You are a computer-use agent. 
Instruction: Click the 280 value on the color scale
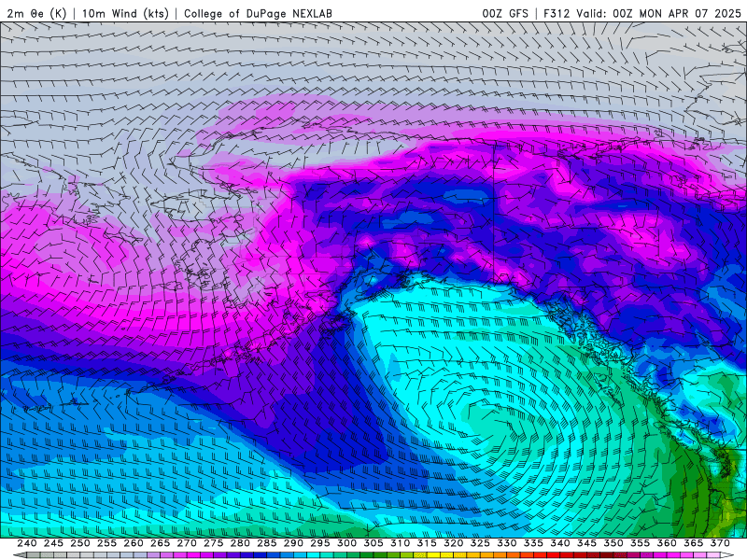[240, 543]
